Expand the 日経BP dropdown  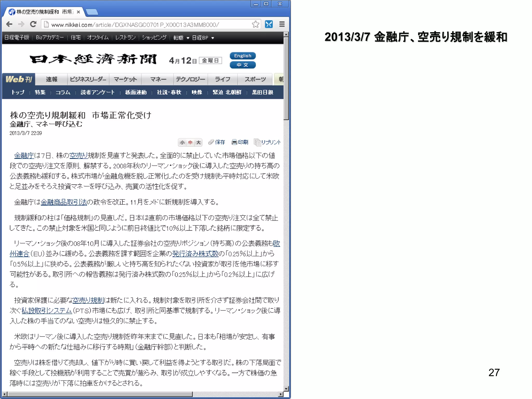(203, 38)
